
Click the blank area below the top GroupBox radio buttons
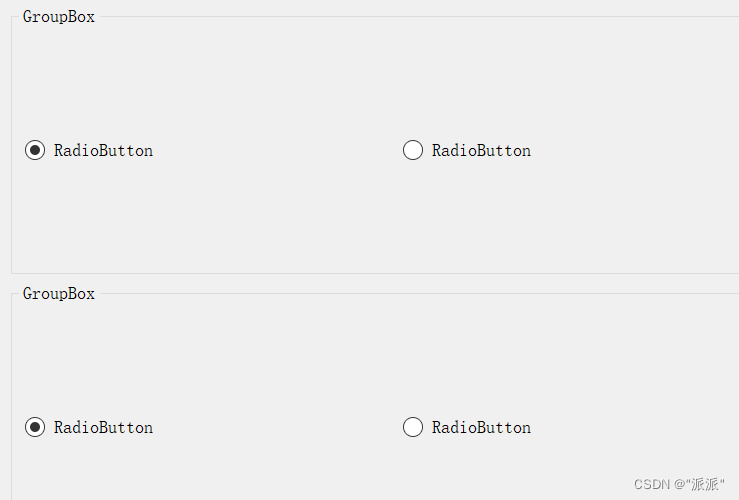[300, 220]
